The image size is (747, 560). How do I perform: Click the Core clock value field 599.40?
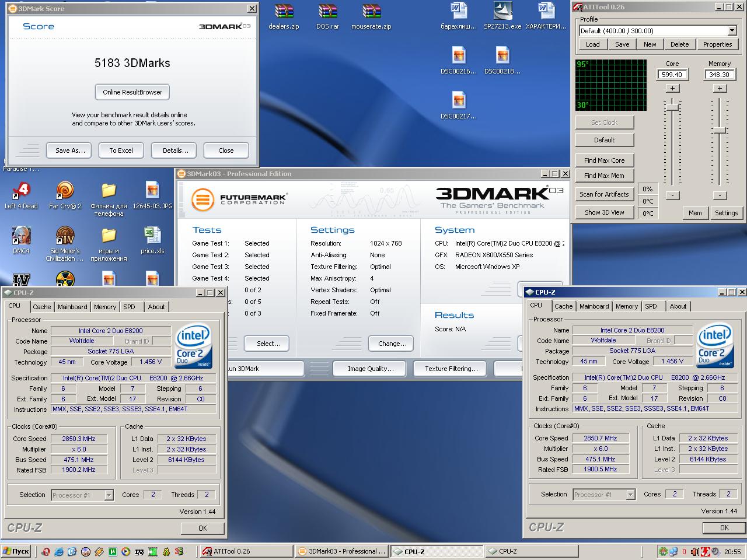[672, 75]
